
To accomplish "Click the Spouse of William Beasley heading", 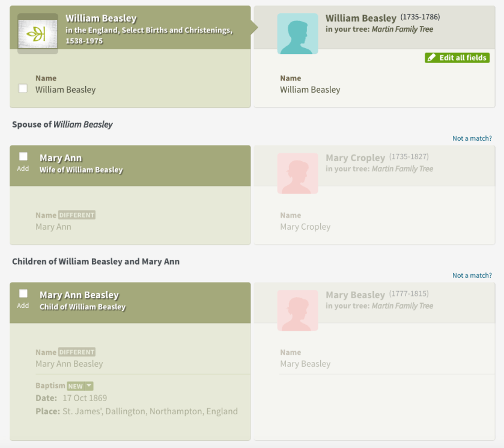I will 62,124.
